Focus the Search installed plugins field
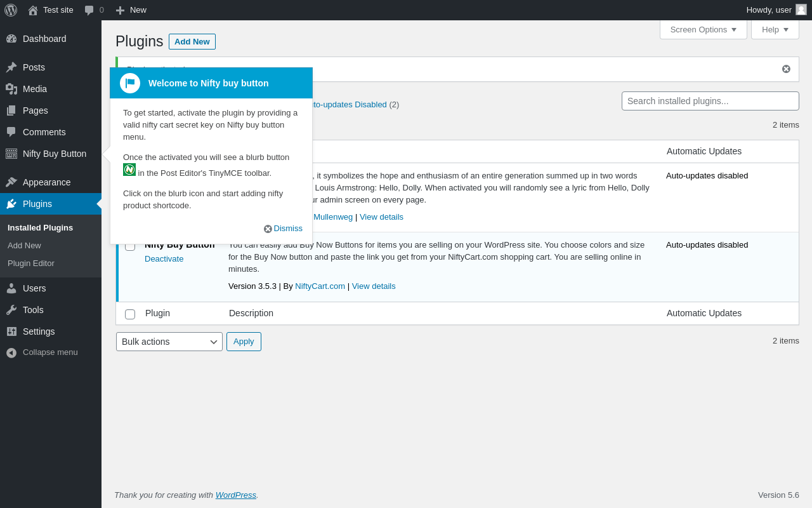The width and height of the screenshot is (812, 508). (710, 101)
